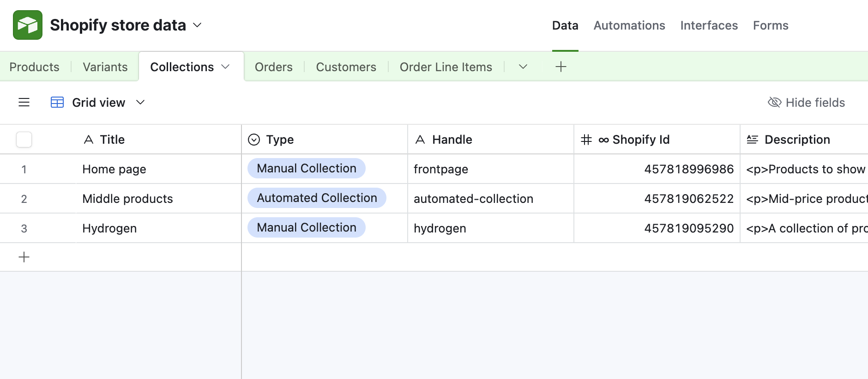Click the Title field text-type icon
Screen dimensions: 868x379
point(89,140)
